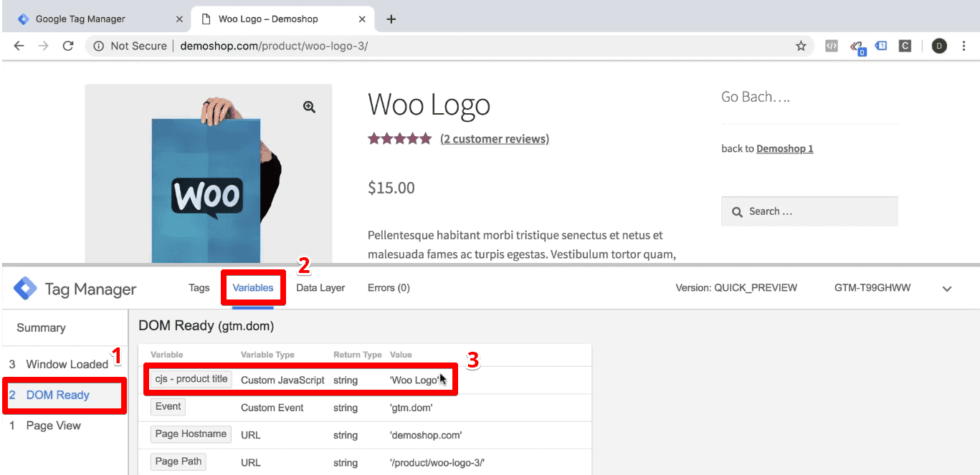Open the Chrome profile avatar D

click(939, 45)
